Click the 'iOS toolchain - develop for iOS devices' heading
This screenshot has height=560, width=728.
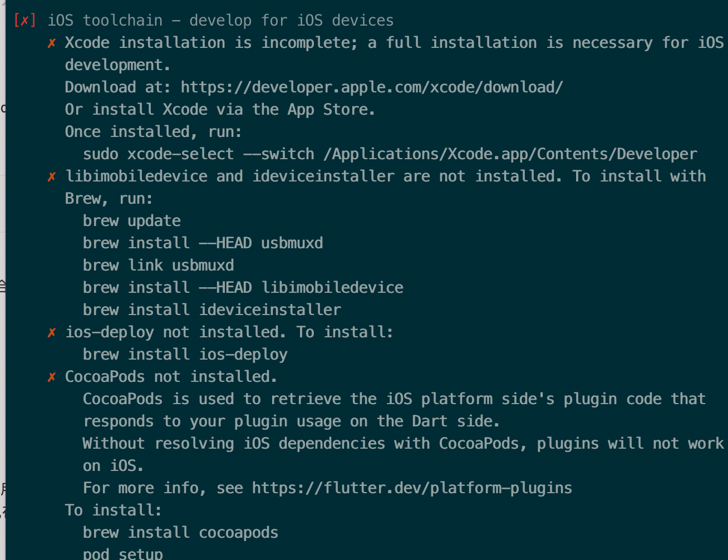pyautogui.click(x=220, y=21)
